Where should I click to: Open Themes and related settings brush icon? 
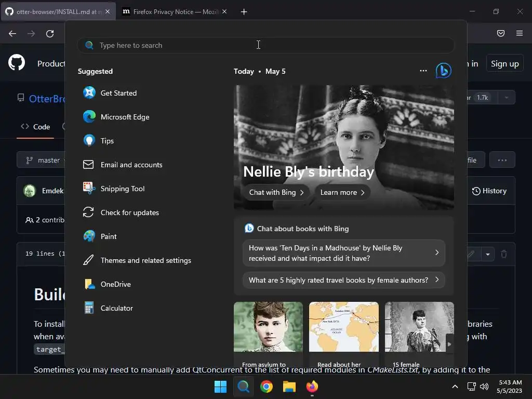click(x=88, y=260)
